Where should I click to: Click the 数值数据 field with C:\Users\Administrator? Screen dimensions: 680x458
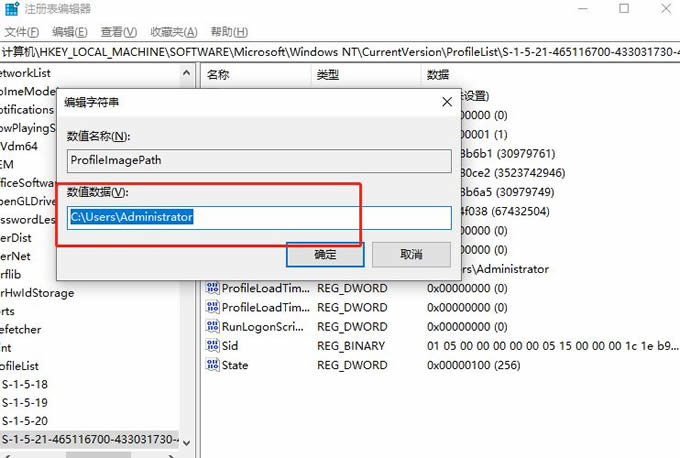tap(259, 217)
